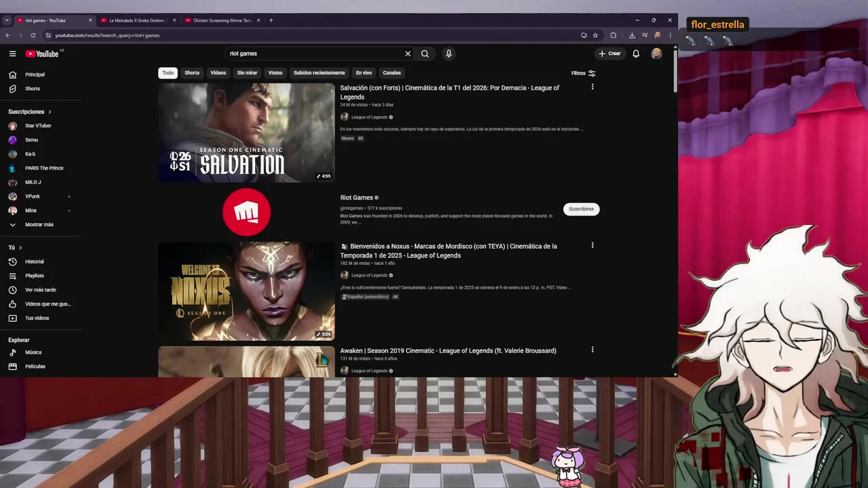The height and width of the screenshot is (488, 868).
Task: Open Awaken Season 2019 Cinematic title
Action: tap(448, 350)
